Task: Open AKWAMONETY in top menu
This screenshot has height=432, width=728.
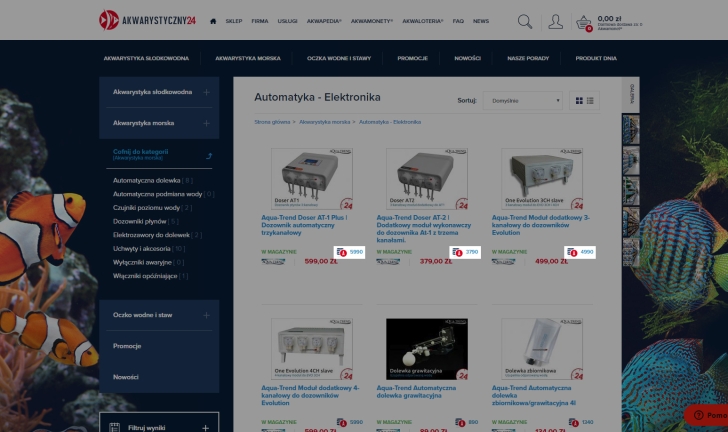Action: point(372,21)
